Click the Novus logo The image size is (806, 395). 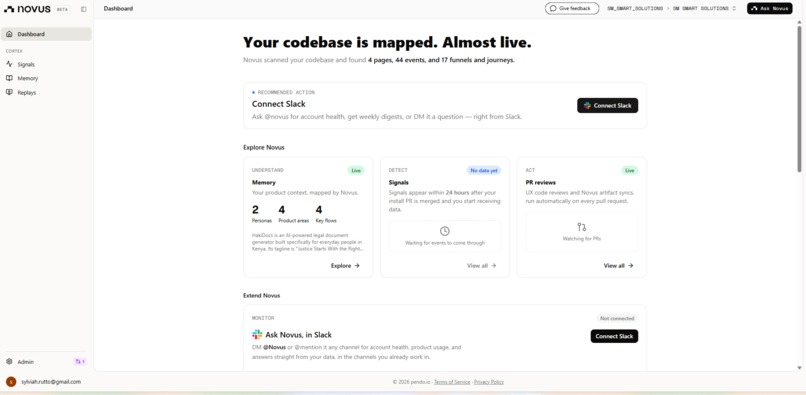(27, 9)
